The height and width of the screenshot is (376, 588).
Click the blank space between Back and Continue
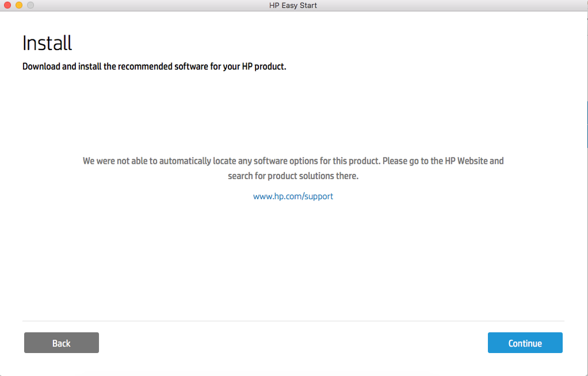(293, 343)
